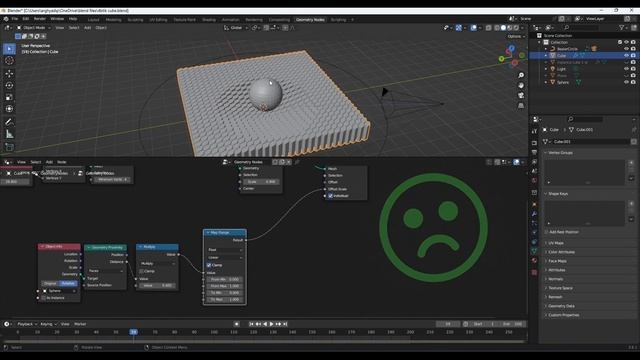Select the Cursor tool in viewport toolbar
This screenshot has height=360, width=640.
coord(9,60)
